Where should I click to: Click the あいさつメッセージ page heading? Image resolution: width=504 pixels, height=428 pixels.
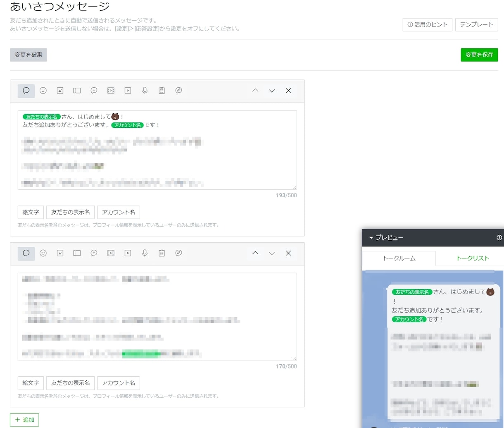tap(60, 7)
